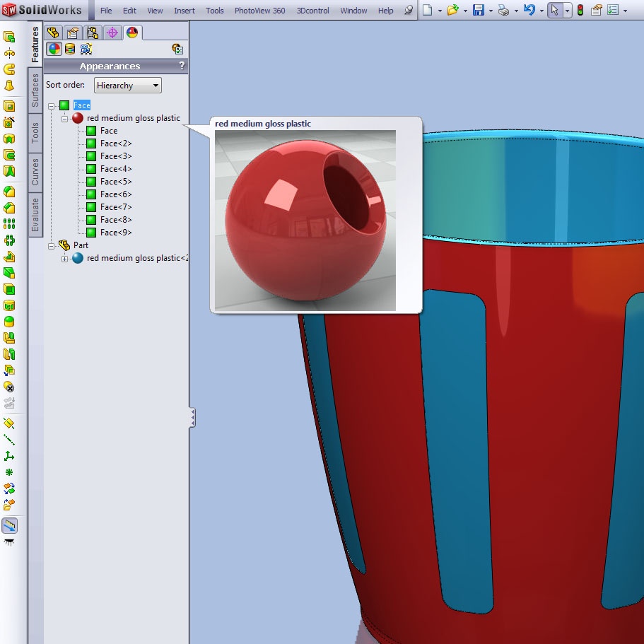Click the Rebuild traffic light icon
This screenshot has height=644, width=644.
click(x=580, y=11)
